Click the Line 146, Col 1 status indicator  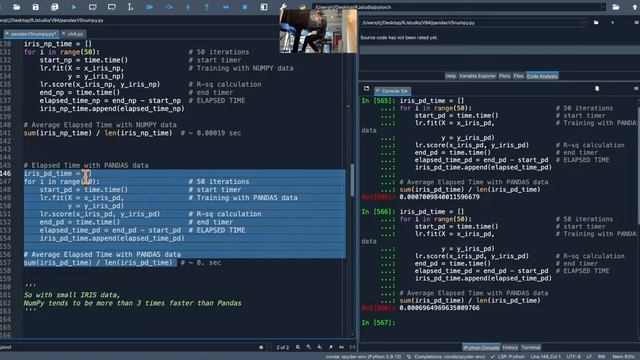(x=545, y=357)
